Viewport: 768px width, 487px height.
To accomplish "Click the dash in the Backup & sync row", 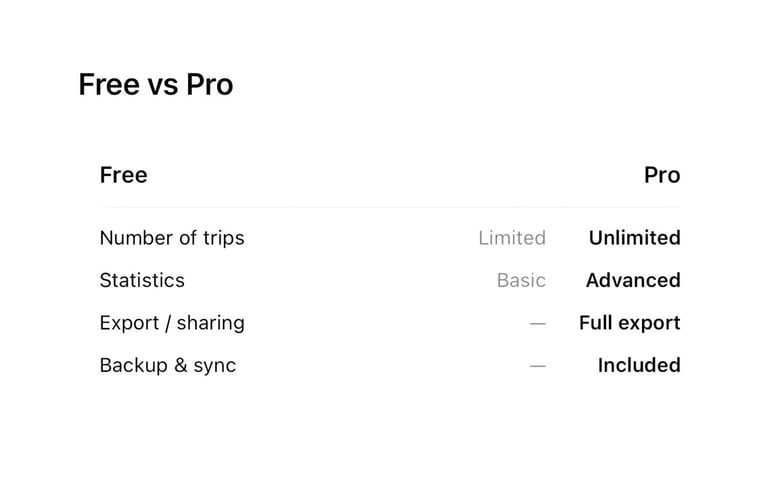I will coord(538,366).
